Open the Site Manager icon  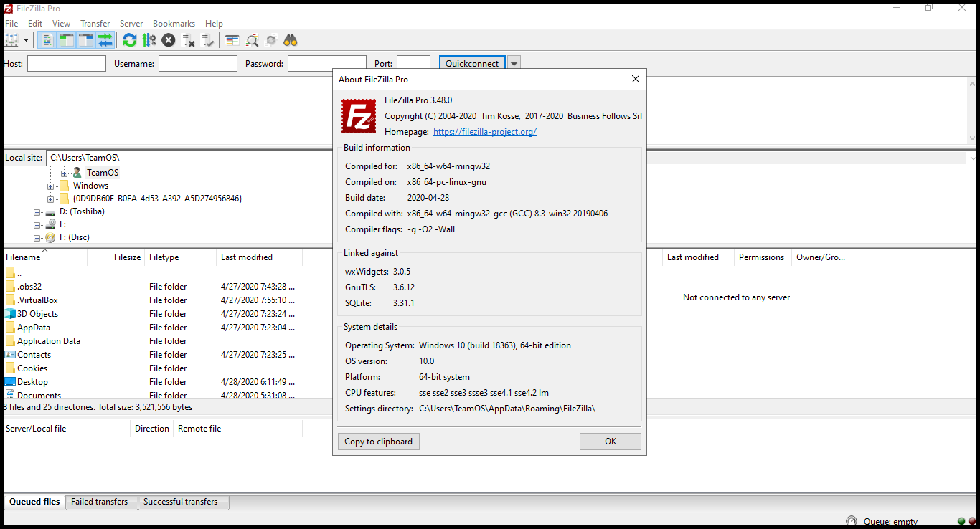click(11, 40)
